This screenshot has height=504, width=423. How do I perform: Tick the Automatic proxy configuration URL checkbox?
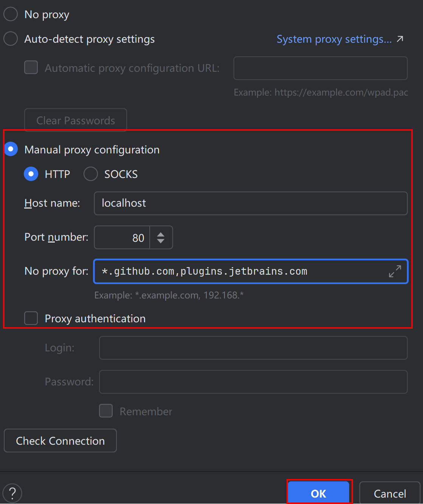[x=31, y=68]
